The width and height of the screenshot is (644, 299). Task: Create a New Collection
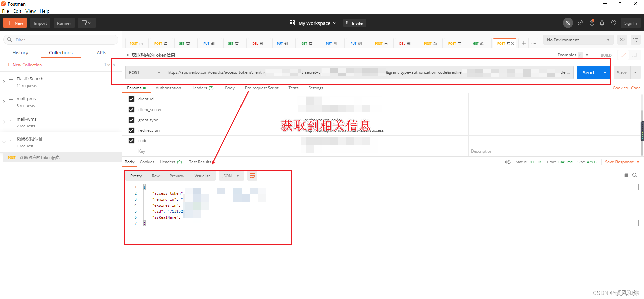[24, 65]
